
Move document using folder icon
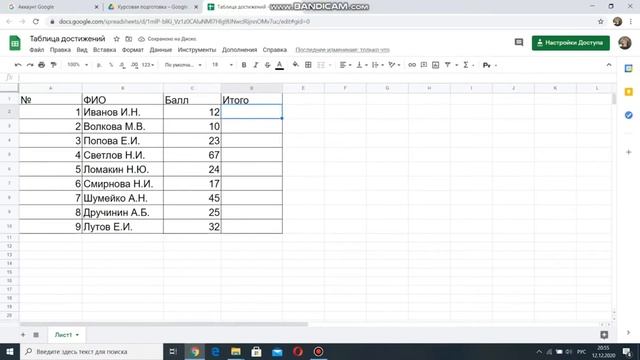coord(129,39)
